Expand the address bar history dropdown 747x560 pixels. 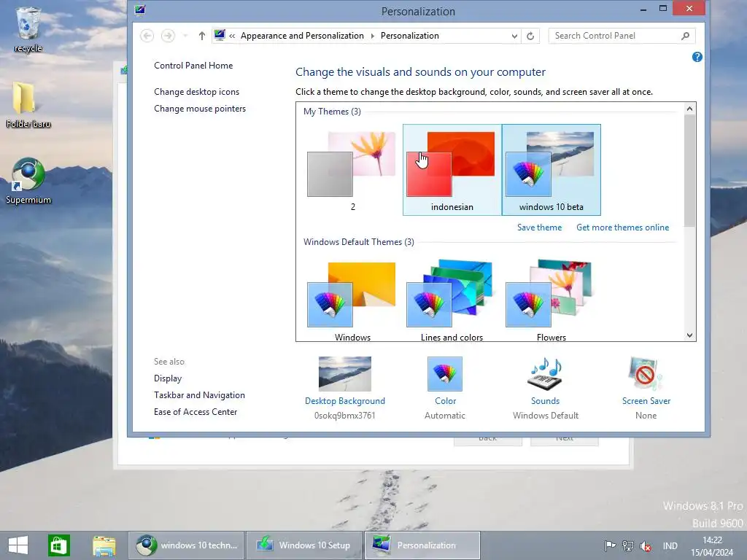514,36
